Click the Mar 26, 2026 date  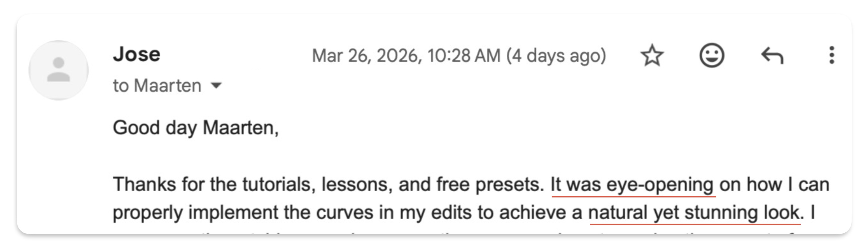(367, 56)
